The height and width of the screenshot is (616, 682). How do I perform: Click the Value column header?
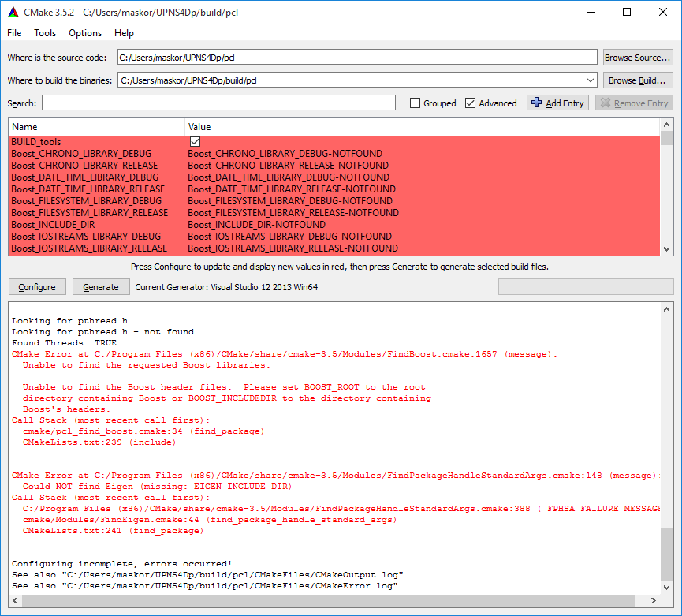pos(423,127)
